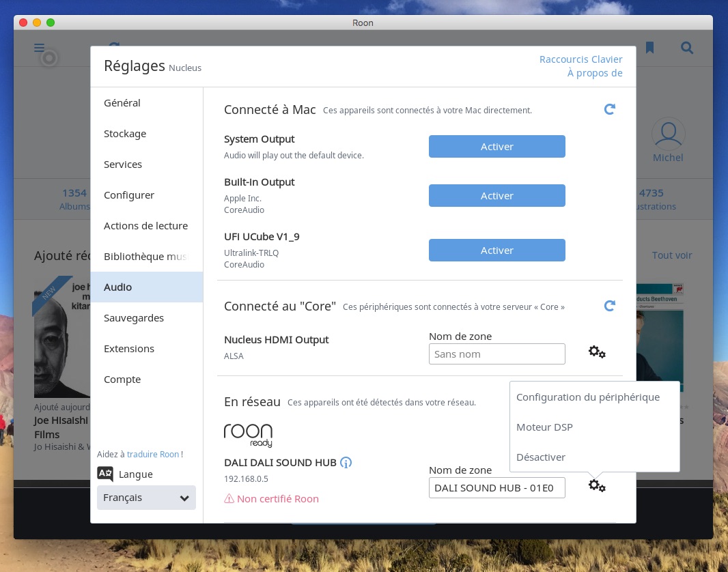The width and height of the screenshot is (728, 572).
Task: Open the À propos de link
Action: coord(595,73)
